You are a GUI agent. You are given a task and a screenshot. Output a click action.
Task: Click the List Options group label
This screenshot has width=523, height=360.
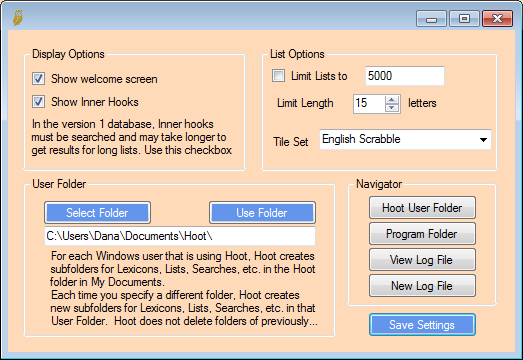coord(297,54)
